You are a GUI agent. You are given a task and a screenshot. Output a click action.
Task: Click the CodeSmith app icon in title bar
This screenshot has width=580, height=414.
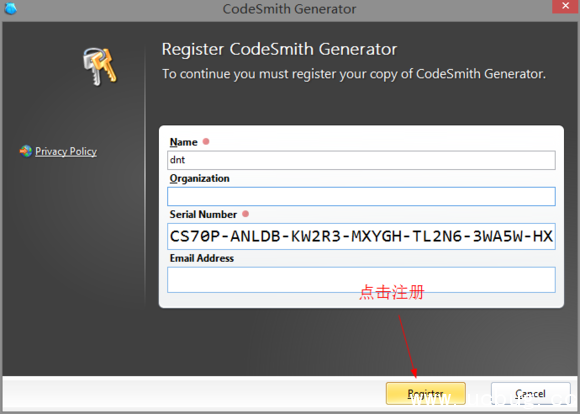pos(10,8)
